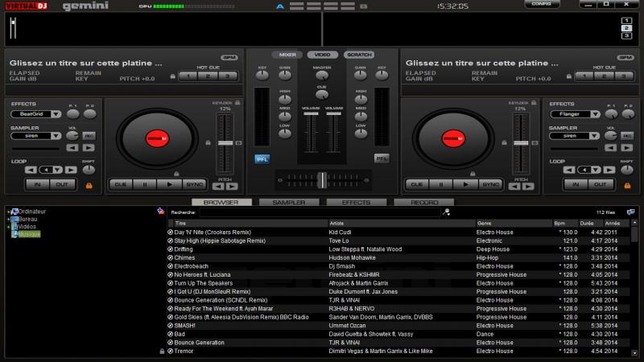
Task: Click the left deck sampler REC button
Action: (89, 136)
